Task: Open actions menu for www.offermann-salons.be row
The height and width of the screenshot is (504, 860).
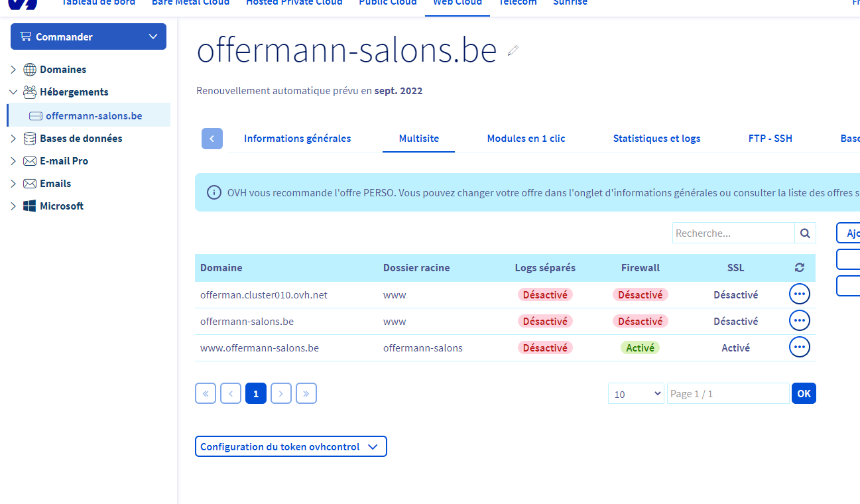Action: coord(799,347)
